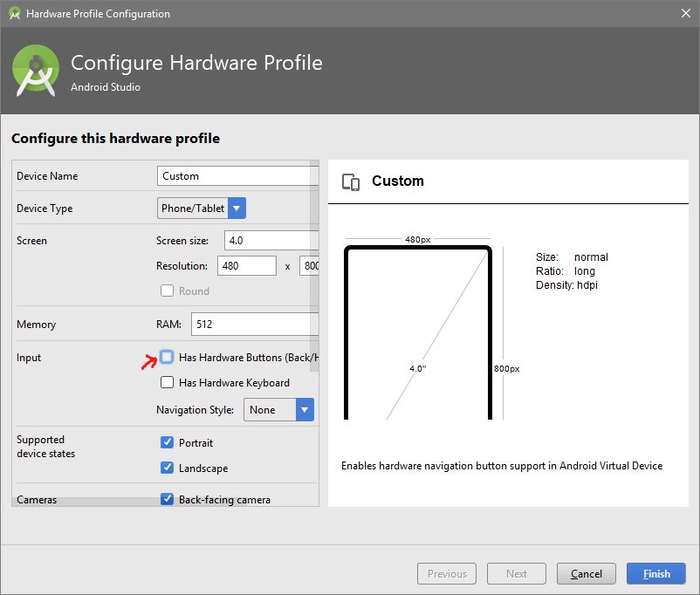The height and width of the screenshot is (595, 700).
Task: Click the RAM field showing 512
Action: tap(255, 324)
